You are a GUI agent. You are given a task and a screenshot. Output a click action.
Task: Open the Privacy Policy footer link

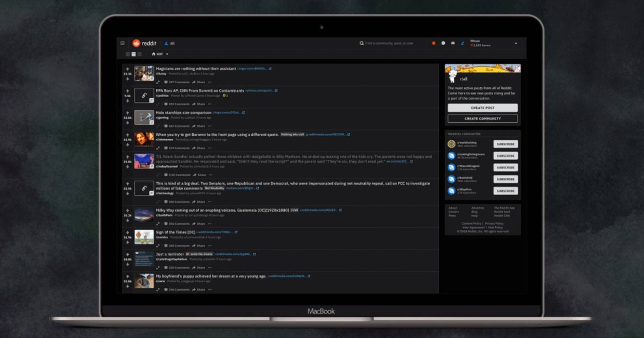point(494,223)
